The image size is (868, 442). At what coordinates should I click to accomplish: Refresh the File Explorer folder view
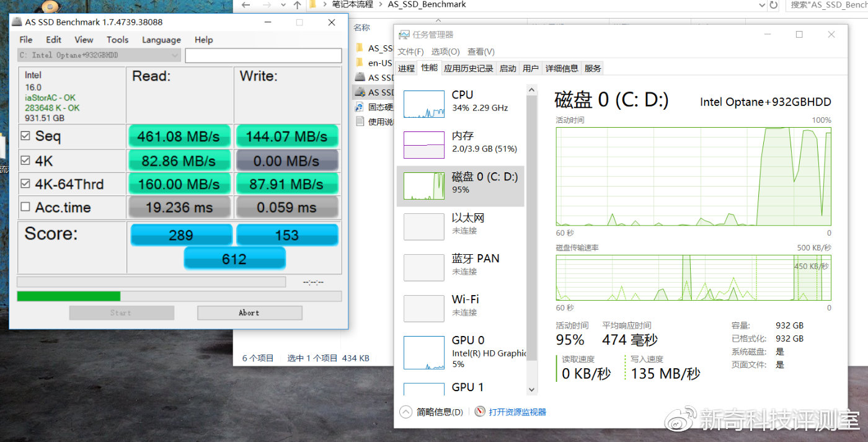(x=774, y=5)
